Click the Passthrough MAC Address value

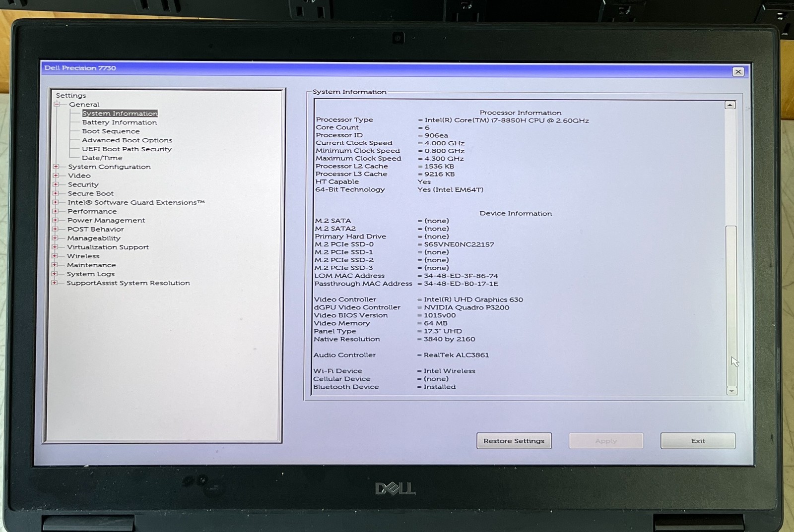click(461, 284)
